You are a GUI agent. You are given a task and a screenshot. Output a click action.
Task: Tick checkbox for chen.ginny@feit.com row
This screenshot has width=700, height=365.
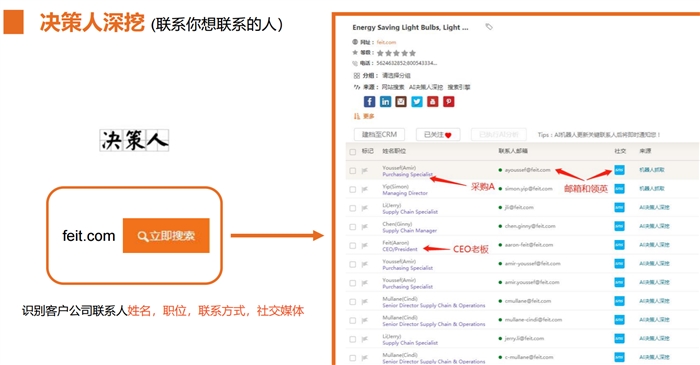[x=353, y=227]
